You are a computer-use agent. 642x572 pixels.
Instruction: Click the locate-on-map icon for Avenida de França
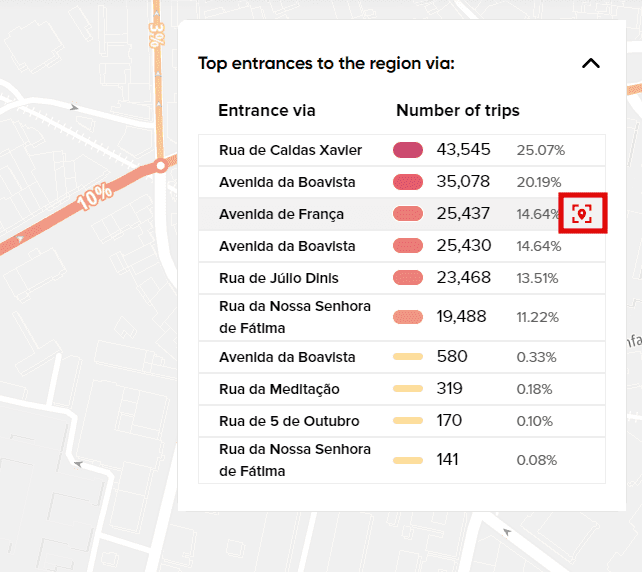tap(582, 213)
